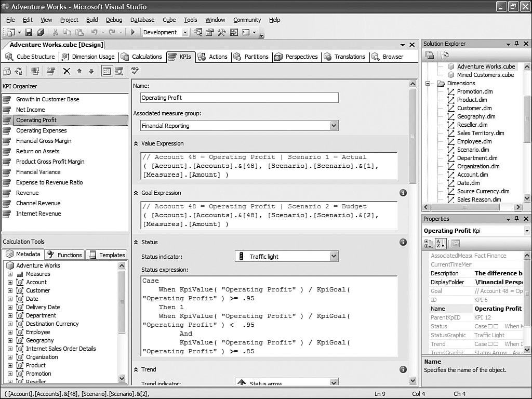Click the Trend section info icon
This screenshot has width=532, height=399.
403,369
